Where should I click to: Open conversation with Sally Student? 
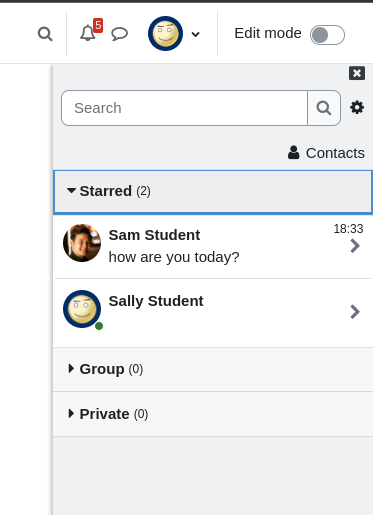click(x=213, y=313)
